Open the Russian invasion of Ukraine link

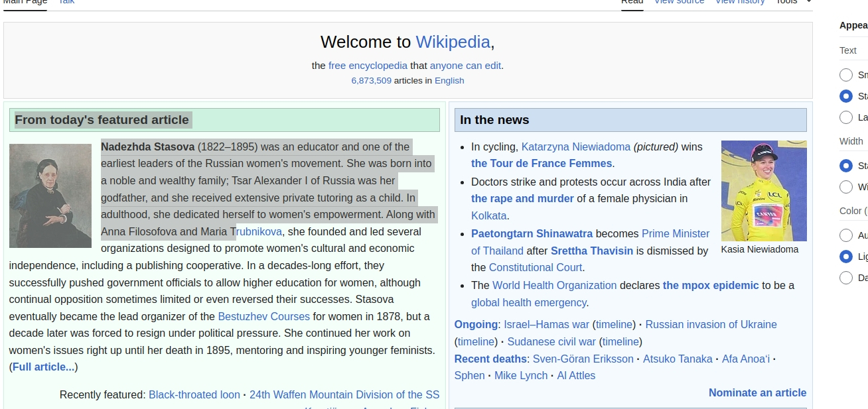[711, 325]
